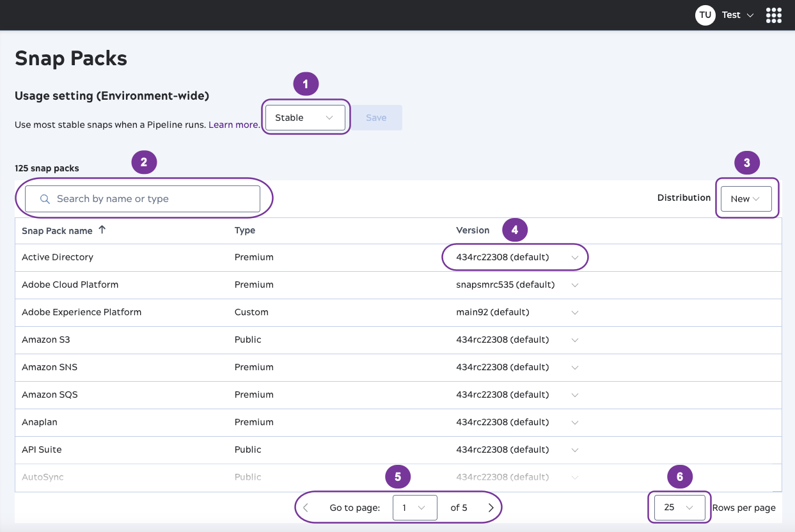Open the Learn more link
Viewport: 795px width, 532px height.
233,125
